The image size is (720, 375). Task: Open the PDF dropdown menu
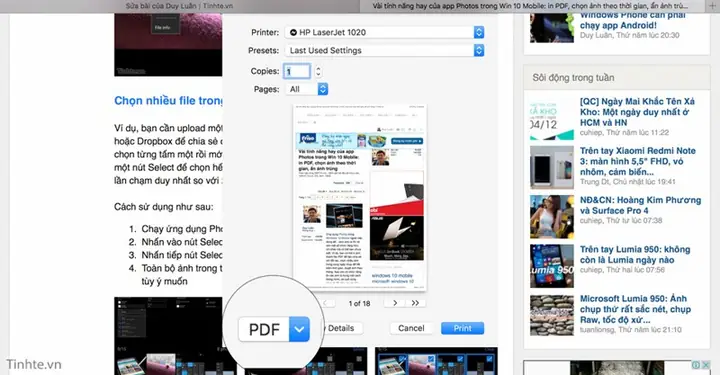coord(274,329)
